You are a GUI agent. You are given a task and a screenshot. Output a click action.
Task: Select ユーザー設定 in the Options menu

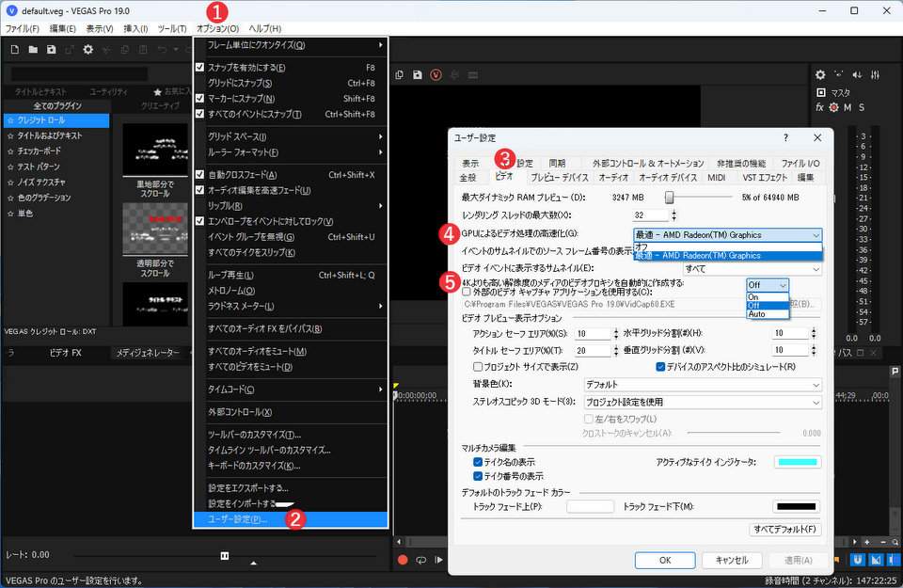click(x=238, y=519)
